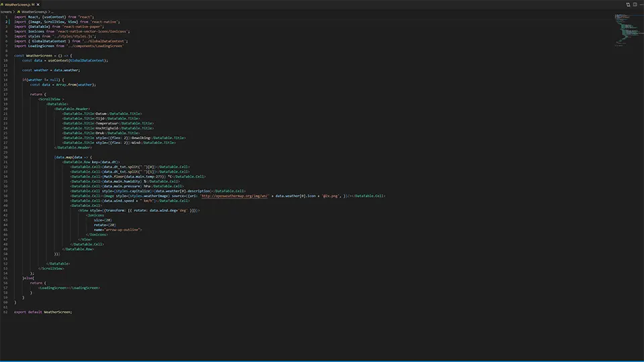Click the 'Datum' DataTable title text
This screenshot has width=644, height=362.
(x=101, y=114)
